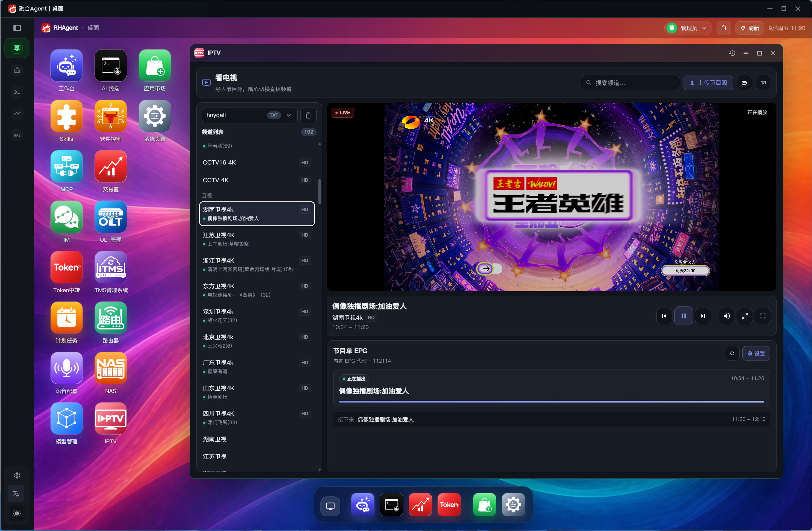Select the 浙江卫视4K channel
The height and width of the screenshot is (531, 812).
click(x=257, y=264)
